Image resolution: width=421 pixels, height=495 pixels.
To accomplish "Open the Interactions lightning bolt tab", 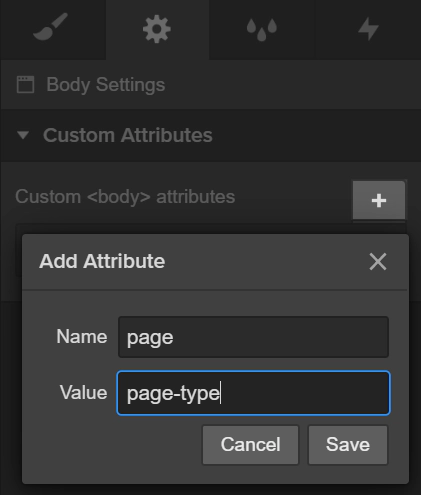I will (x=368, y=29).
